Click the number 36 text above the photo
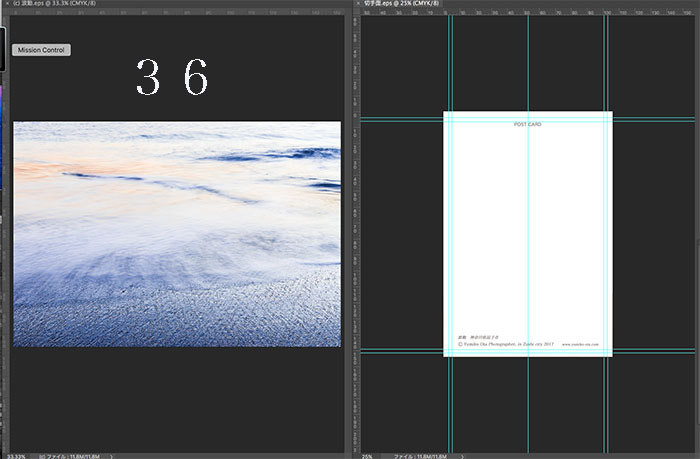 pos(172,77)
